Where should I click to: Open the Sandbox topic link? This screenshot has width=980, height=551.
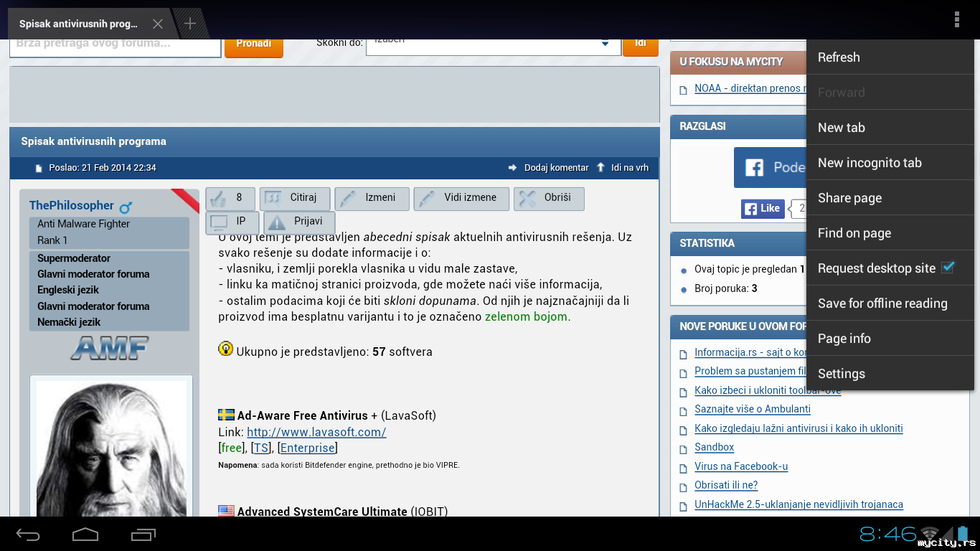click(714, 447)
